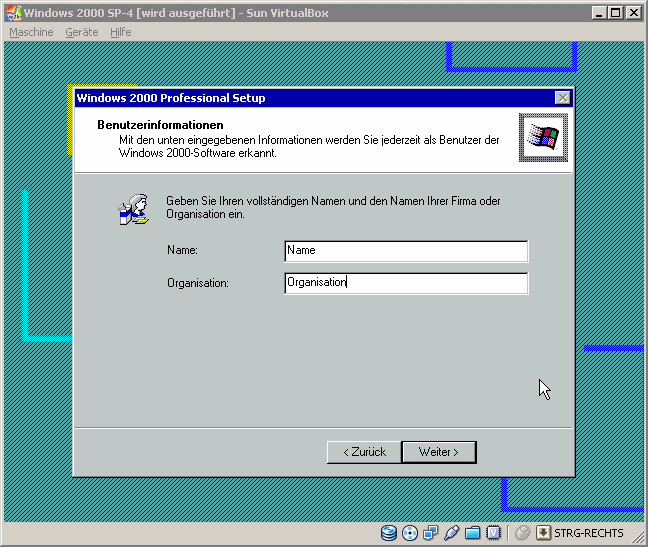Screen dimensions: 648x547
Task: Click the USB devices status icon
Action: tap(452, 533)
